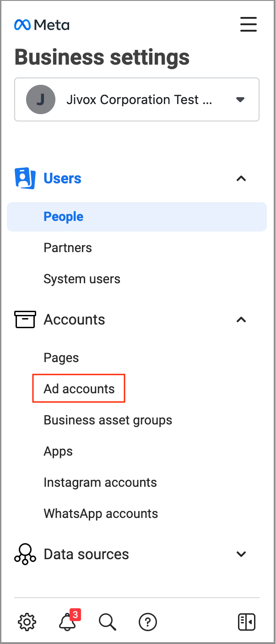Screen dimensions: 276x644
Task: Click the magnifying glass search icon
Action: 108,622
